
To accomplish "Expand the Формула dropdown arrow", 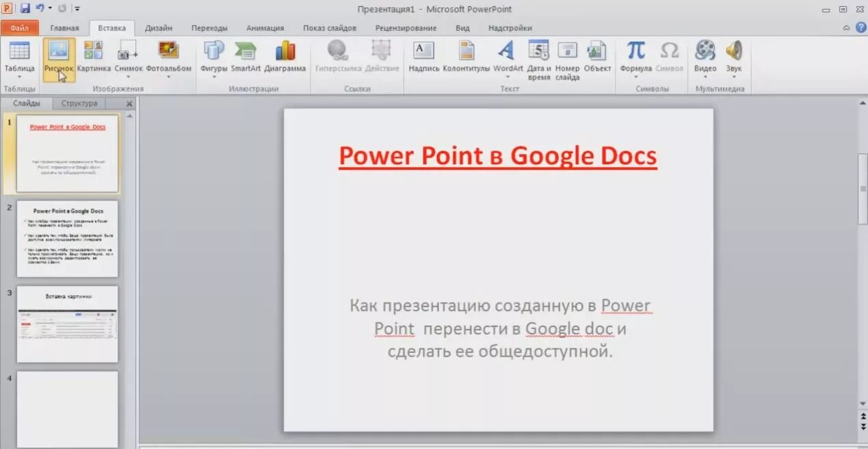I will 635,77.
